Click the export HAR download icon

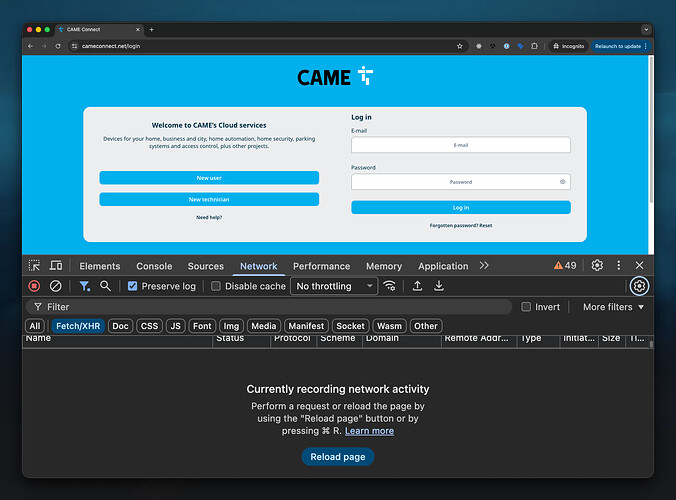pos(439,286)
